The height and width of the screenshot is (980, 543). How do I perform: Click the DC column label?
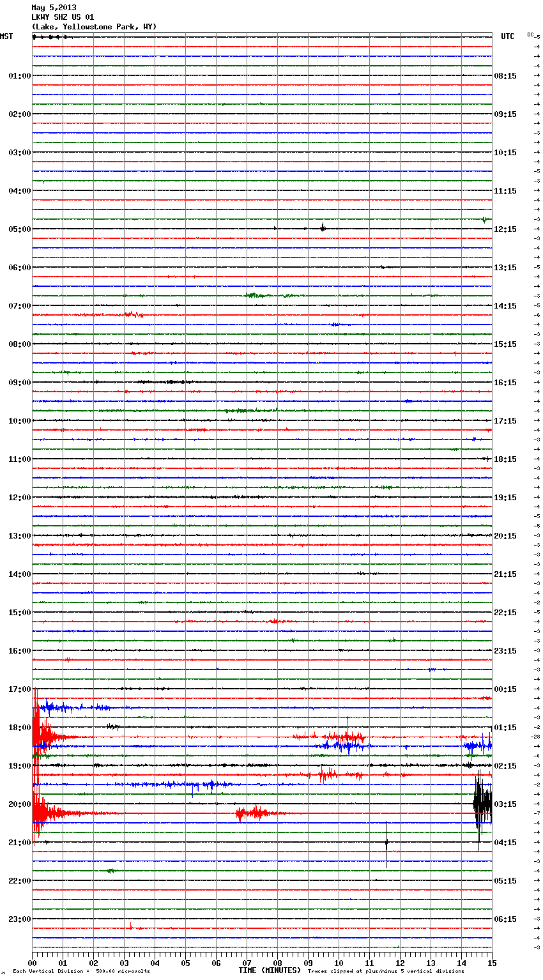tap(530, 34)
